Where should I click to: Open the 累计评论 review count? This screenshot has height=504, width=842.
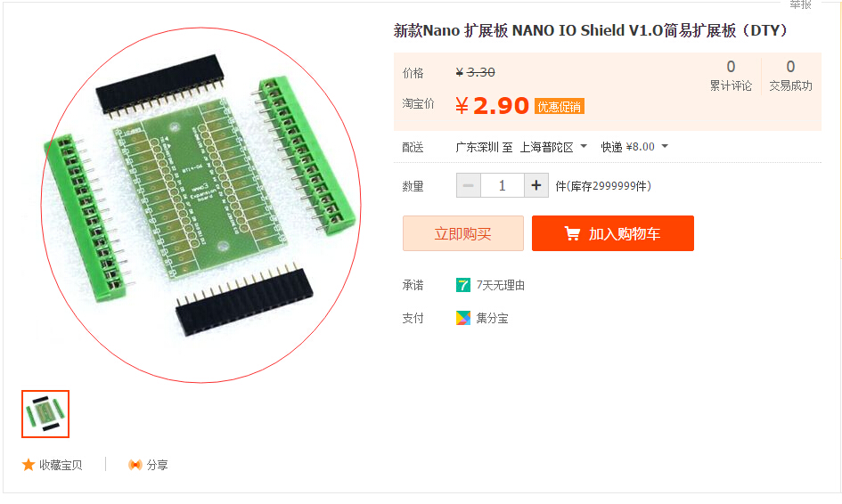coord(731,77)
